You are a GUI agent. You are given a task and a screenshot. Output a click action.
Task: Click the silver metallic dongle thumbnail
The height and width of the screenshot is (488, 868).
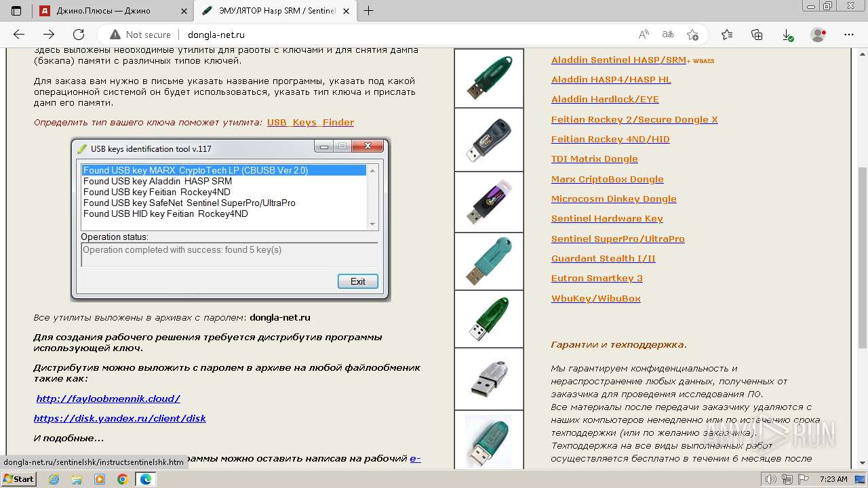coord(489,379)
